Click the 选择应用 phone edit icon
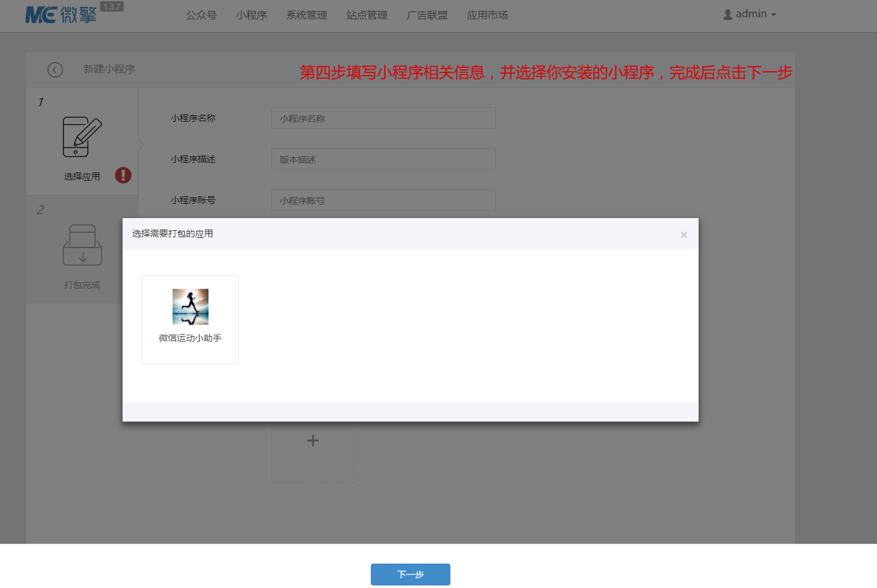 pyautogui.click(x=82, y=137)
